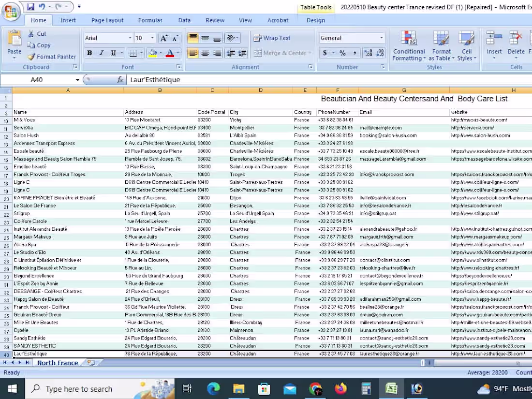Open the Office button menu

click(x=11, y=12)
